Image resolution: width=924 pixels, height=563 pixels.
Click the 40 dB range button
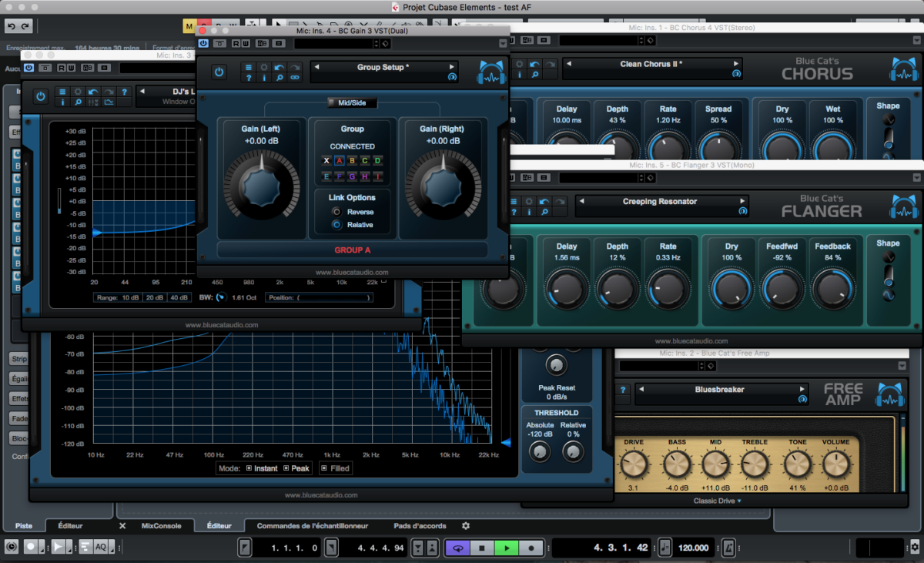179,297
